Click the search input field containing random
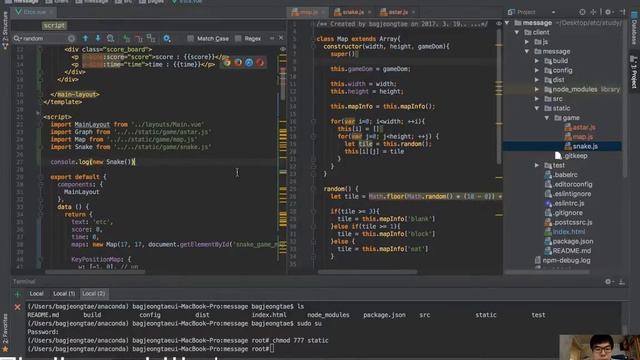640x360 pixels. point(43,38)
